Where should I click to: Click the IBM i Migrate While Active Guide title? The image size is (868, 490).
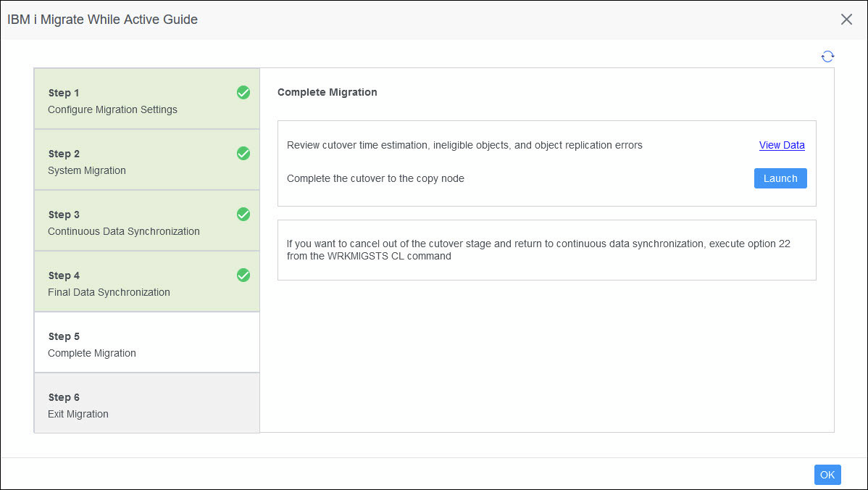pyautogui.click(x=102, y=20)
